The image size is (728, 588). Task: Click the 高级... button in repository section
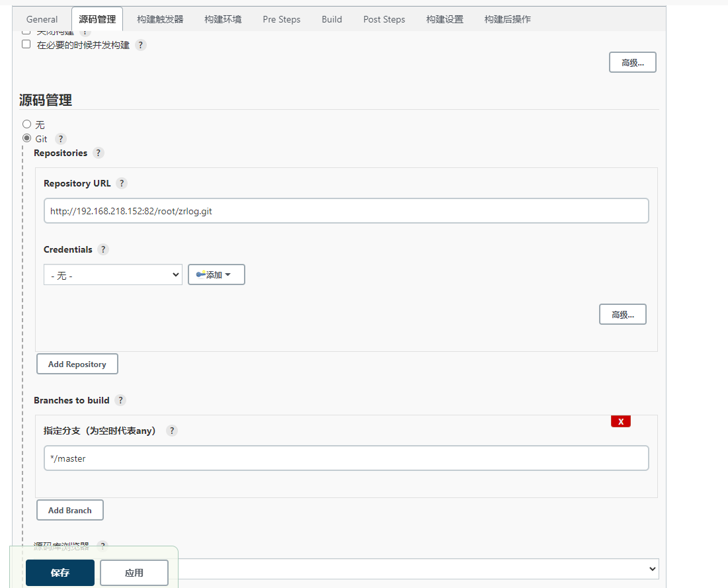click(x=623, y=314)
